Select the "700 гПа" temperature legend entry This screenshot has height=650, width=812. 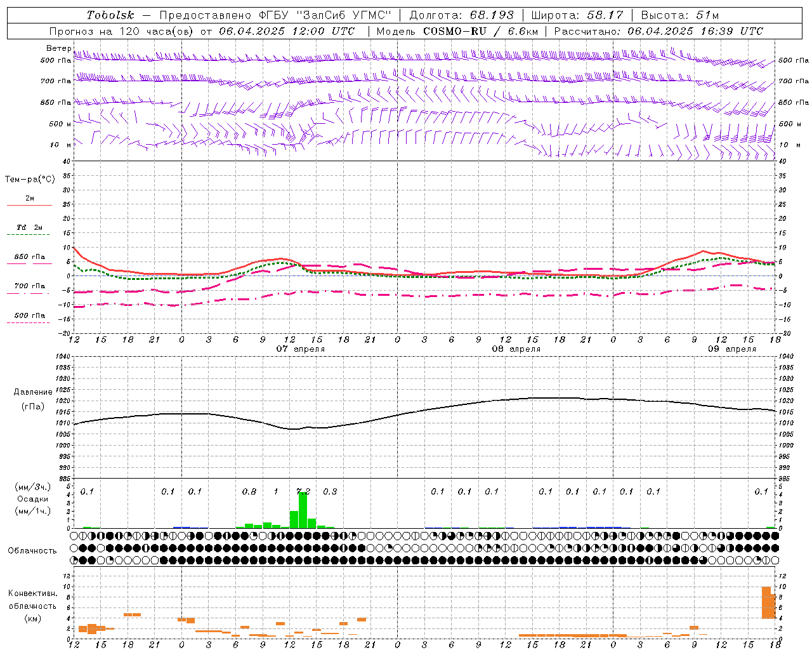coord(30,286)
